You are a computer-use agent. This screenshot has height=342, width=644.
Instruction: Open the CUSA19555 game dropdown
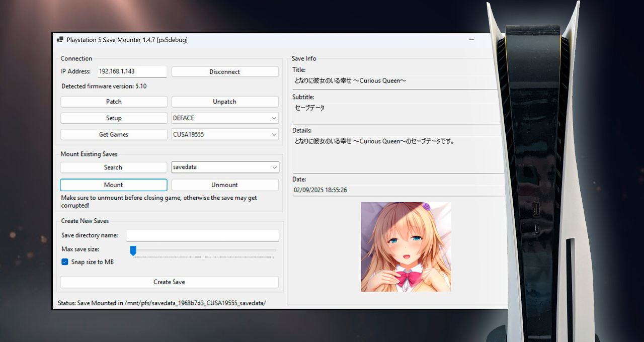pyautogui.click(x=274, y=135)
